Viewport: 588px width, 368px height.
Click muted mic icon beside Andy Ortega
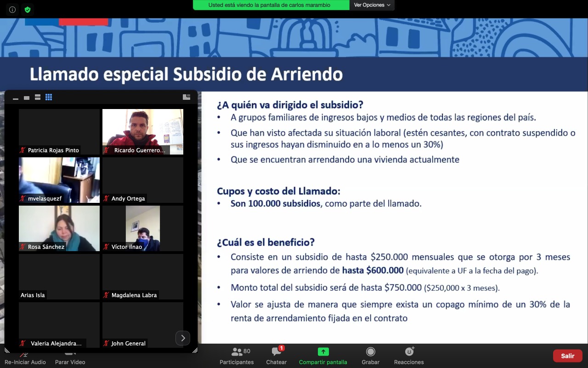107,199
